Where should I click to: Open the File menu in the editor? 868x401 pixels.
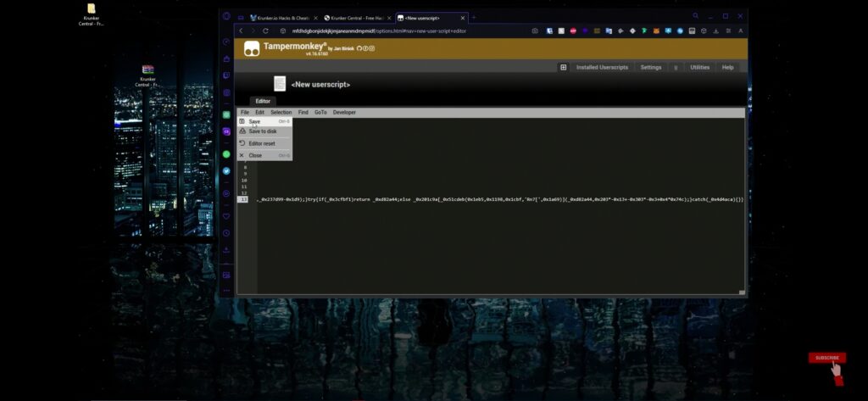pyautogui.click(x=245, y=113)
